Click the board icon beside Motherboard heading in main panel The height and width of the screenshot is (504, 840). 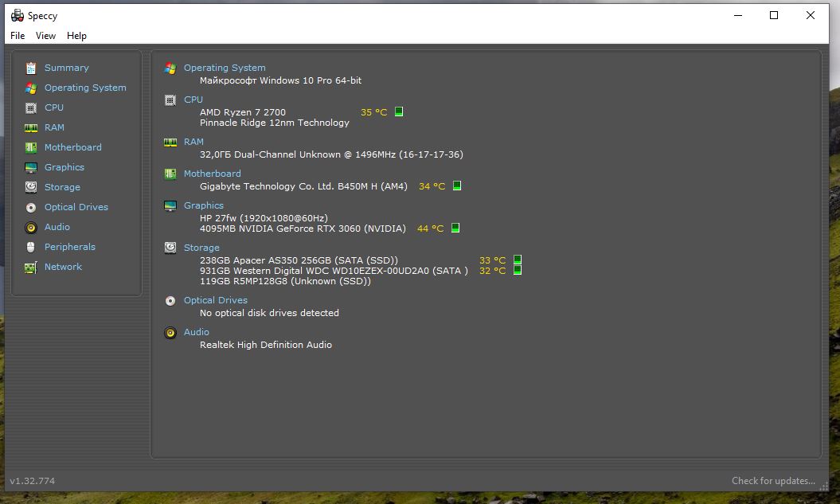[170, 174]
